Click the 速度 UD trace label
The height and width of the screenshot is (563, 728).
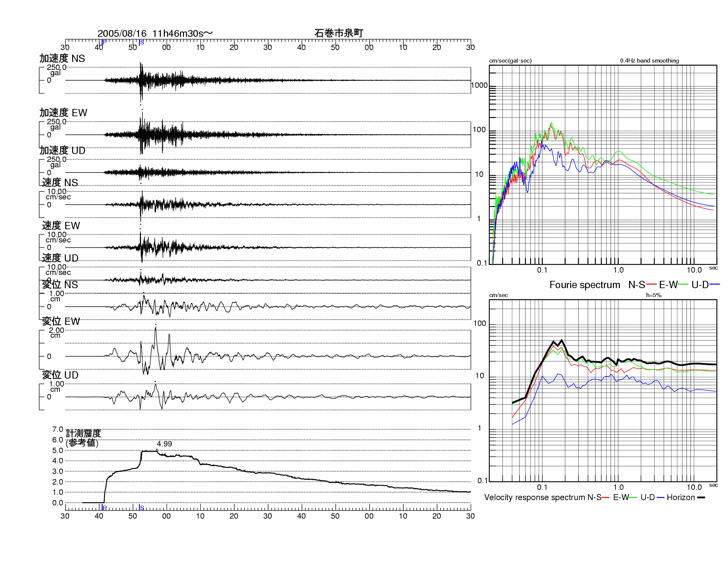60,258
